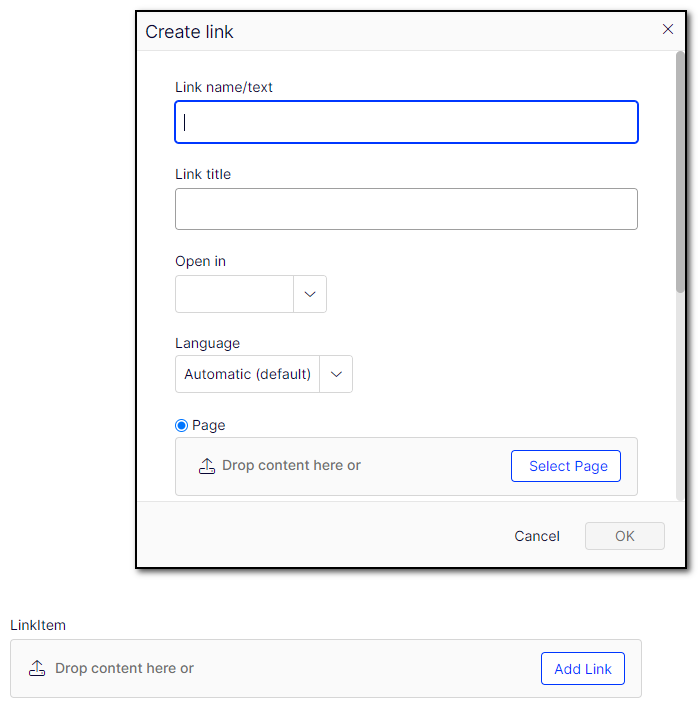Viewport: 698px width, 715px height.
Task: Click the scrollbar track below the thumb
Action: pos(680,397)
